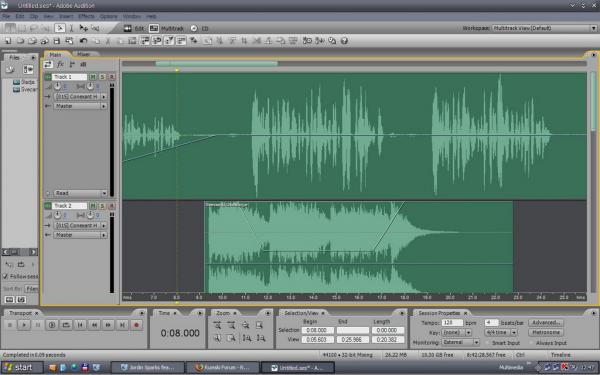Show EQ track controls in Main panel
The height and width of the screenshot is (375, 600).
coord(83,64)
